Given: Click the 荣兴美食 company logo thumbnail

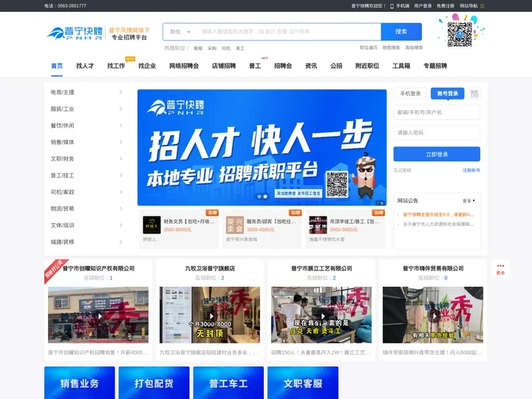Looking at the screenshot, I should [235, 225].
